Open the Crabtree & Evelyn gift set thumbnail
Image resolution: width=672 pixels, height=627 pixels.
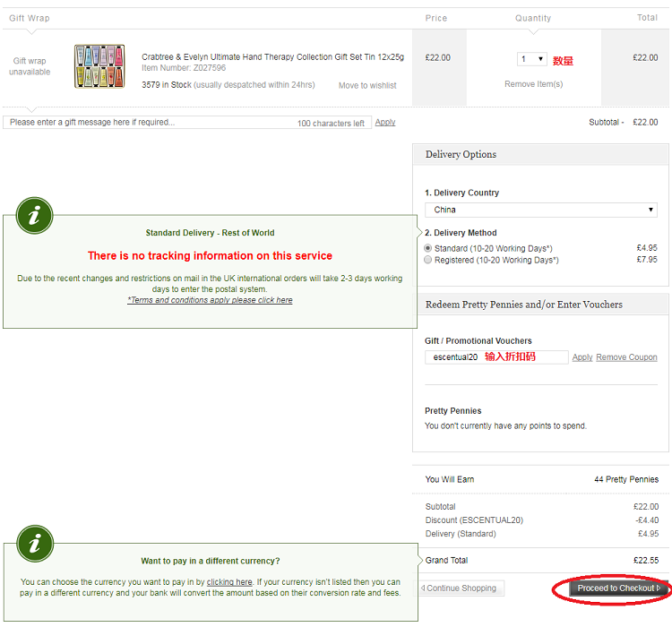coord(99,66)
